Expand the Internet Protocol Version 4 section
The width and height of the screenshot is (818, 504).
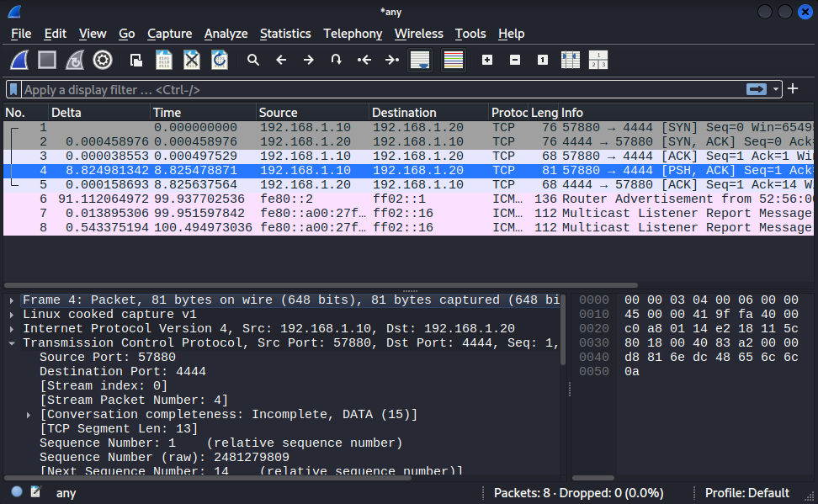[x=11, y=328]
